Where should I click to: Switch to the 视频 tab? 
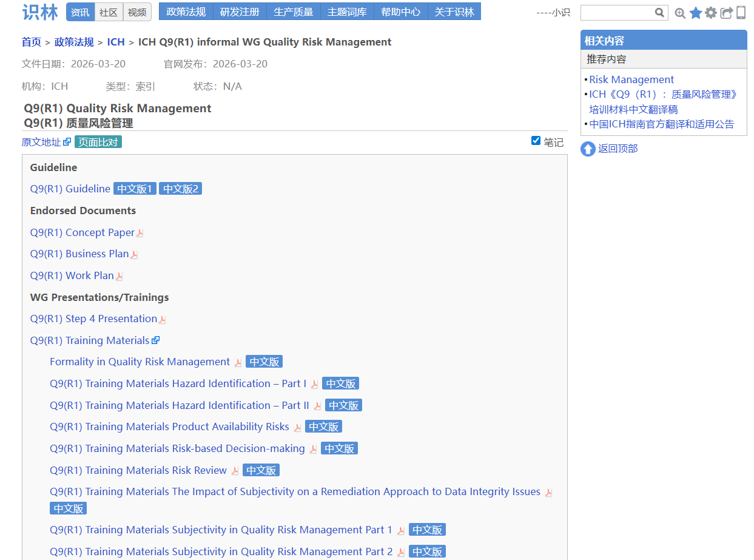(x=137, y=12)
